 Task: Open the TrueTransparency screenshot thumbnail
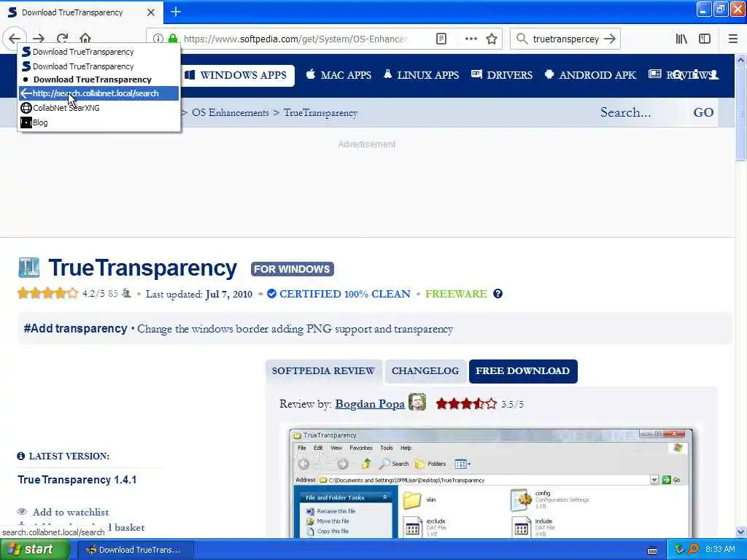[x=491, y=483]
